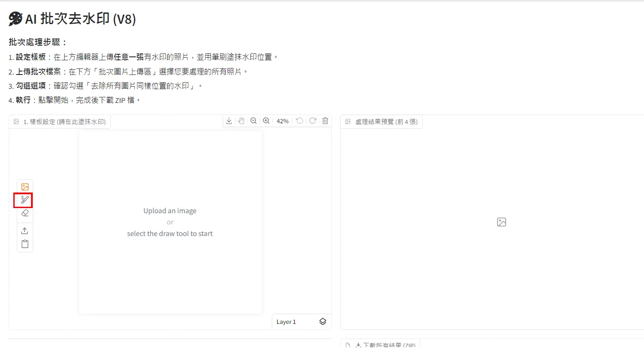Image resolution: width=644 pixels, height=348 pixels.
Task: Click the Layer 1 name field
Action: [286, 321]
